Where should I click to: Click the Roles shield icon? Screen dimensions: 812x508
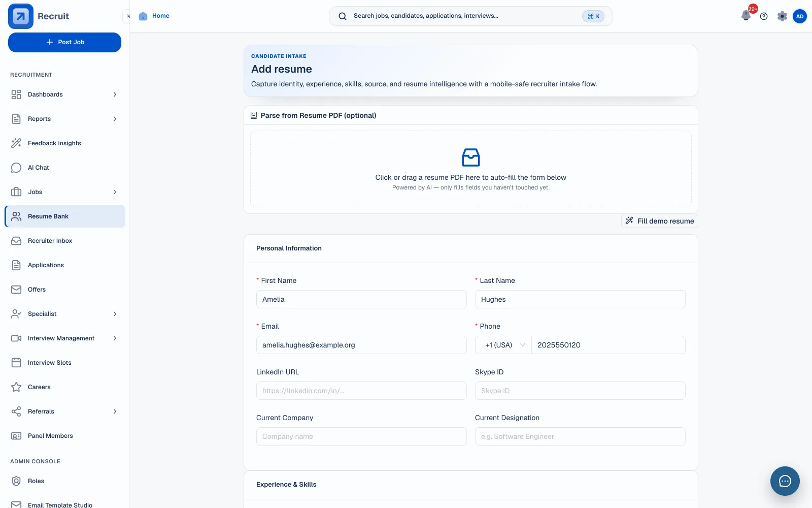[16, 481]
